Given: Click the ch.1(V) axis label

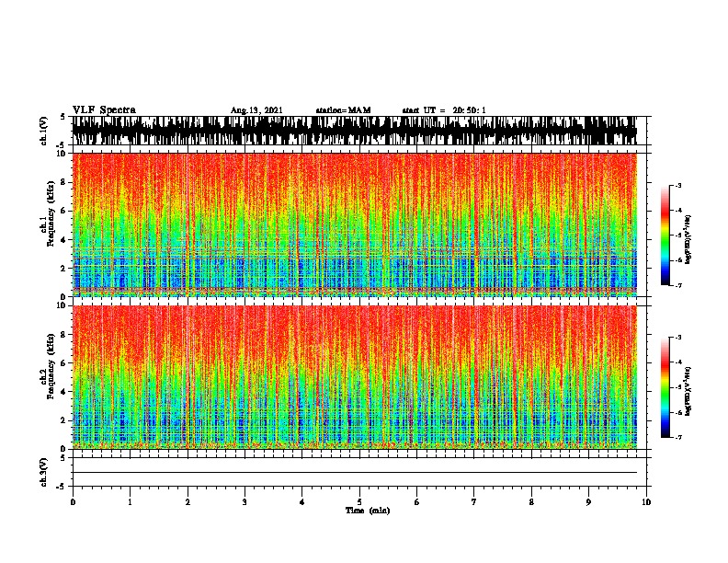Looking at the screenshot, I should pyautogui.click(x=44, y=131).
